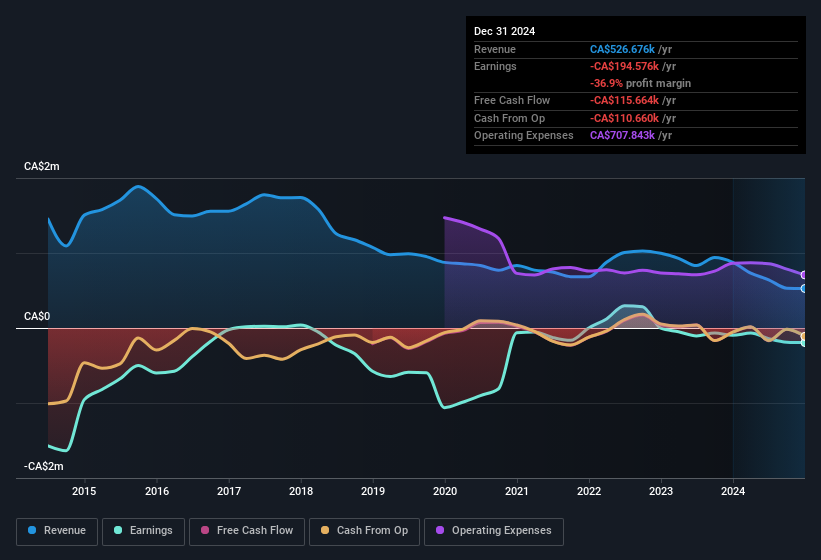Screen dimensions: 821x560
Task: Select the 2020 x-axis label
Action: pos(445,491)
